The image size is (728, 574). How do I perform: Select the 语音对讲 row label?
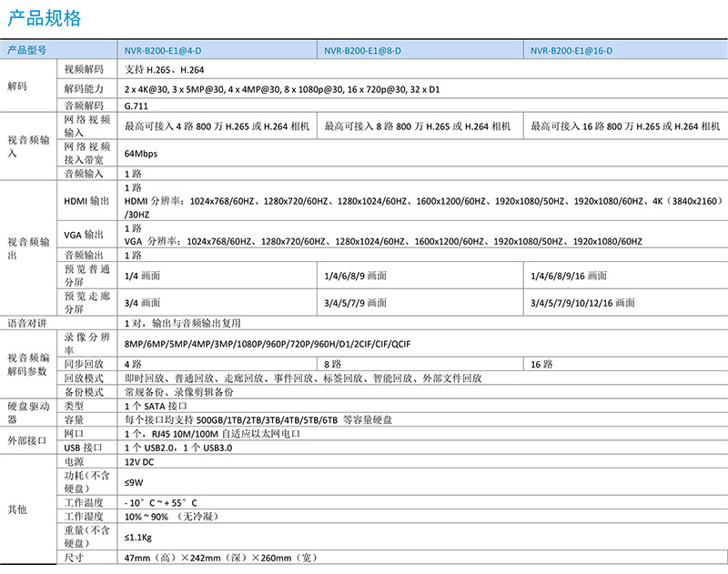(27, 323)
